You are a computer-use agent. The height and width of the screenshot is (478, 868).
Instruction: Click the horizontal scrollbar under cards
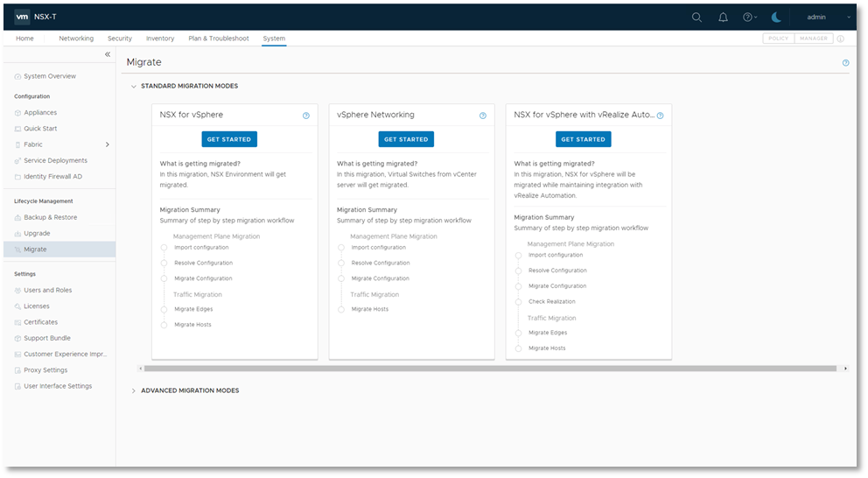(491, 369)
